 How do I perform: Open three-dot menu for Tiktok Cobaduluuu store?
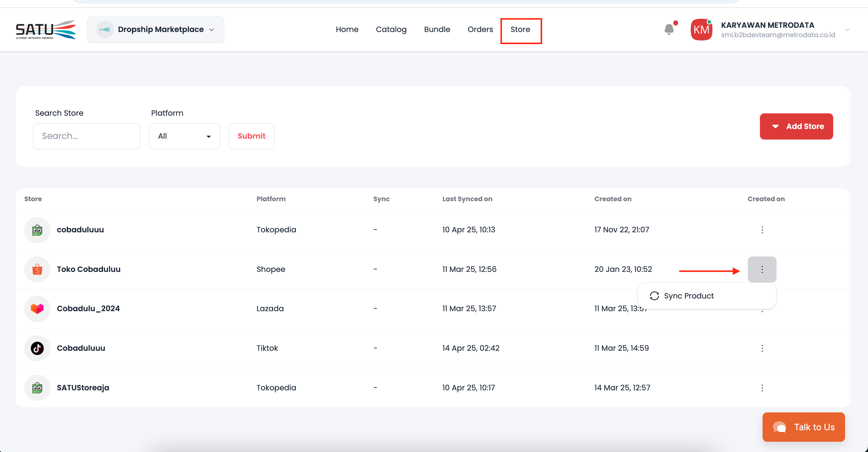(762, 348)
